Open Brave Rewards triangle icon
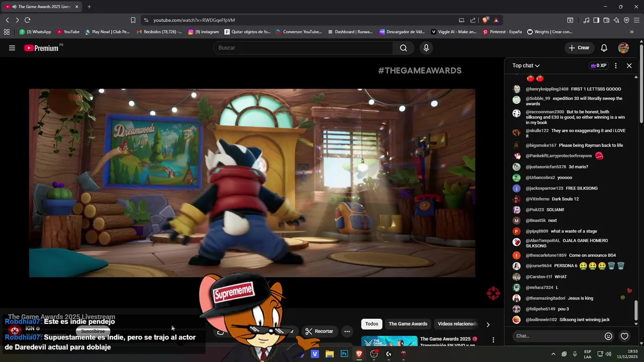 496,20
